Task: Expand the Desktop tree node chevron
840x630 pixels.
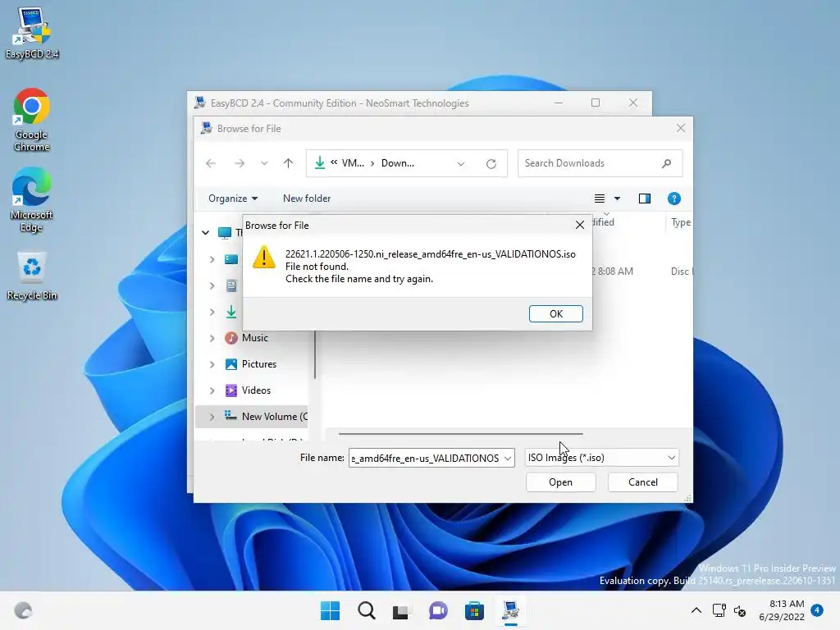Action: tap(212, 259)
